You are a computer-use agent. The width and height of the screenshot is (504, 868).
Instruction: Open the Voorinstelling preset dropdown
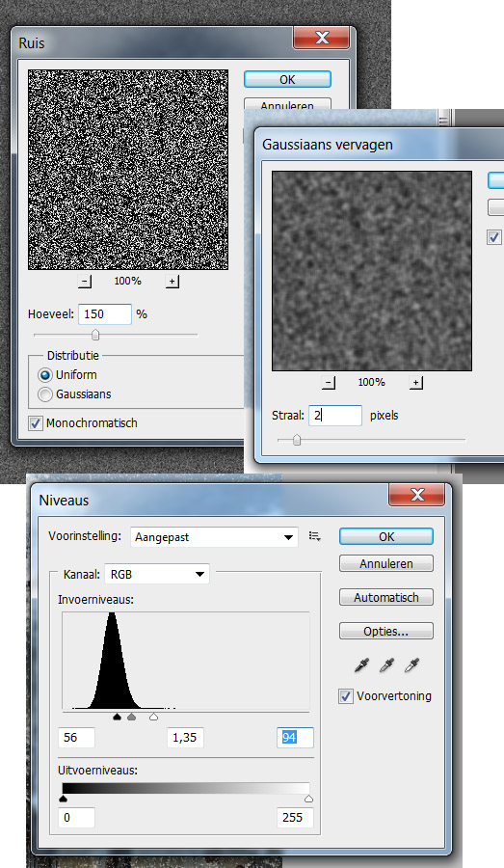[x=214, y=537]
